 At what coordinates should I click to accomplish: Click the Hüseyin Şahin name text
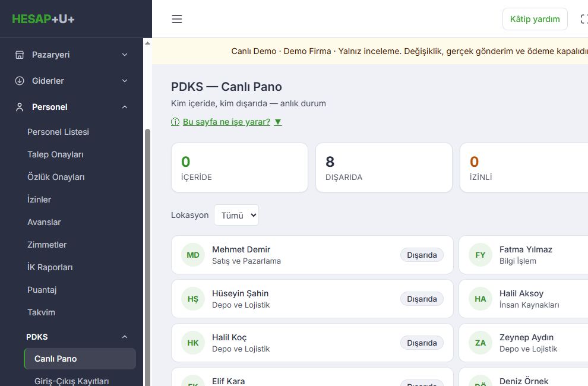pyautogui.click(x=241, y=293)
